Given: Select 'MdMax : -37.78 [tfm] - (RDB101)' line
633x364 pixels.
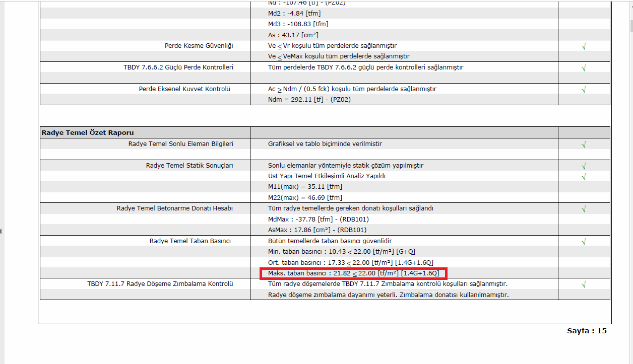Looking at the screenshot, I should tap(319, 219).
